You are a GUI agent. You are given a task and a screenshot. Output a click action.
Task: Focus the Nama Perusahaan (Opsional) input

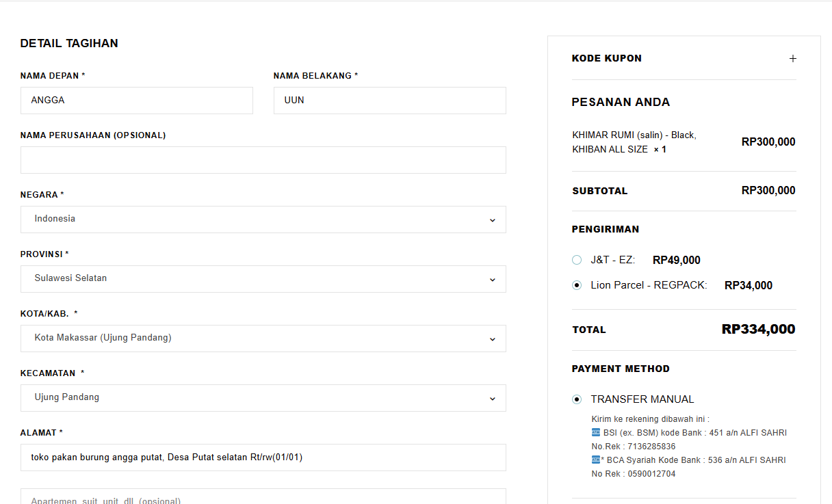tap(263, 160)
